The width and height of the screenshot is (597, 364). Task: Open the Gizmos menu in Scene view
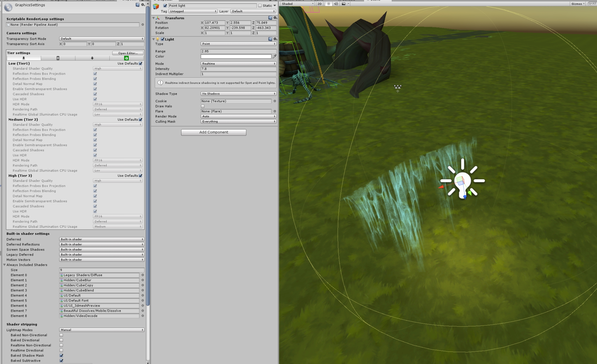point(578,4)
